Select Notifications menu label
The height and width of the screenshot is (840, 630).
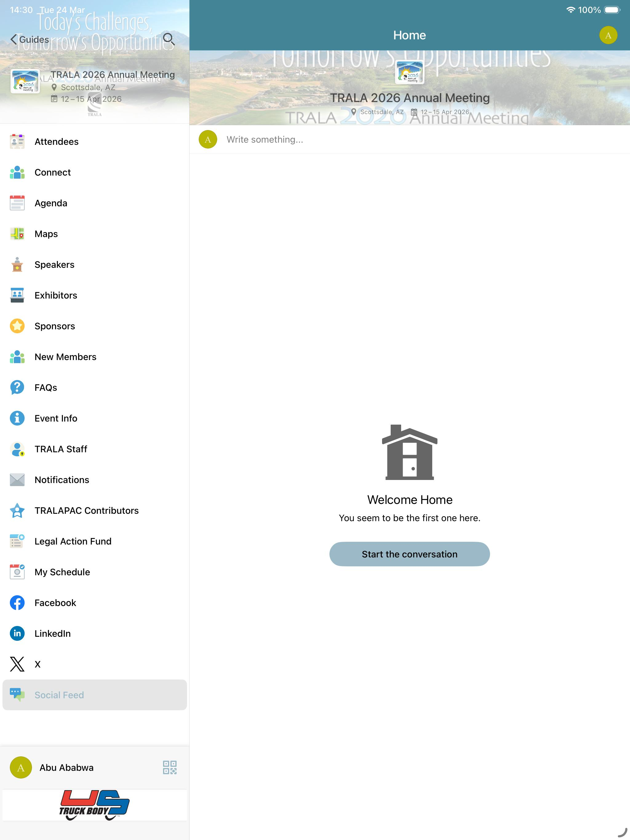pos(62,480)
